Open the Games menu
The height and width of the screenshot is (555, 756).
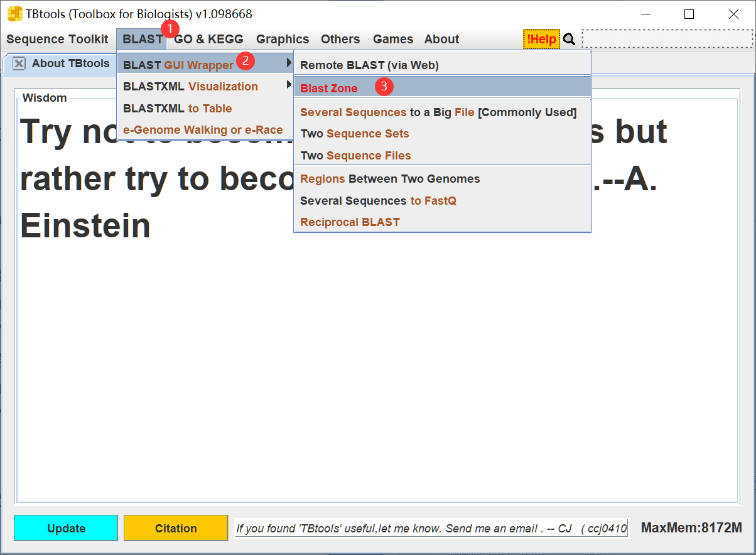[x=393, y=39]
